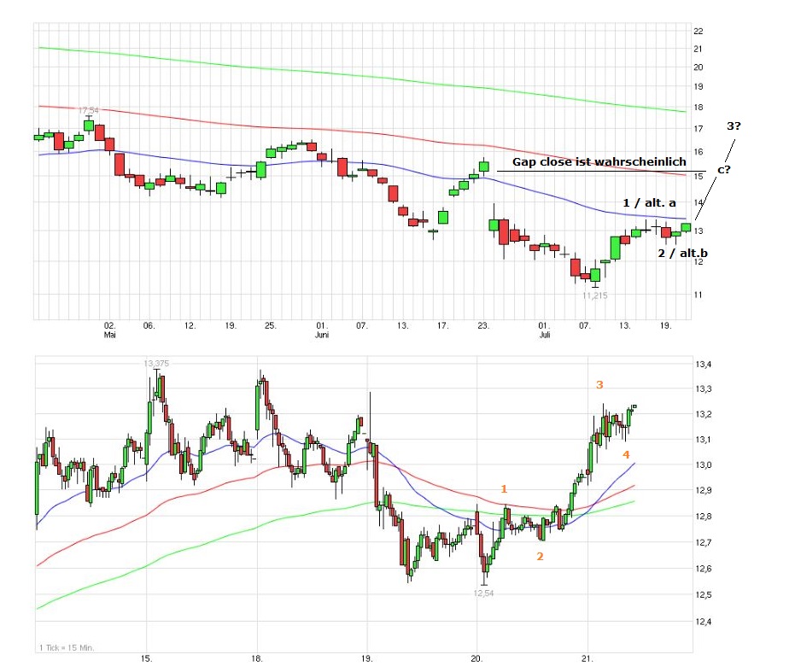This screenshot has height=672, width=795.
Task: Click the '02. Mai' date on the axis
Action: click(109, 330)
